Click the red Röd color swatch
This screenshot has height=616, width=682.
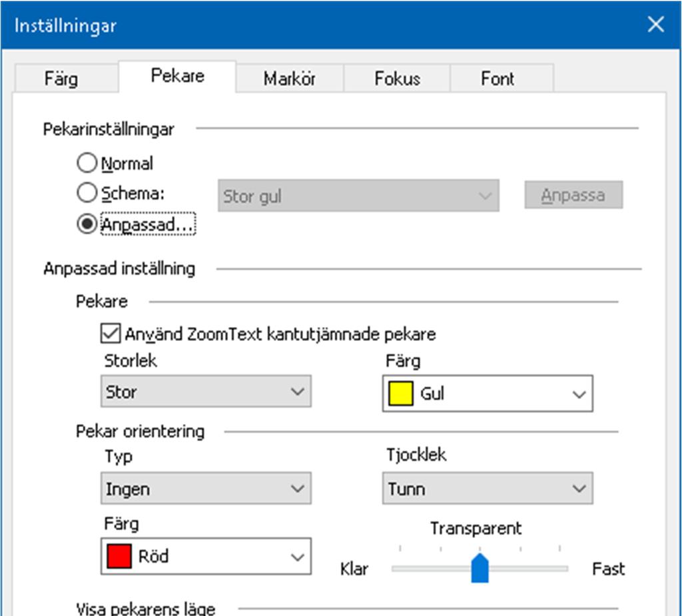[x=119, y=555]
